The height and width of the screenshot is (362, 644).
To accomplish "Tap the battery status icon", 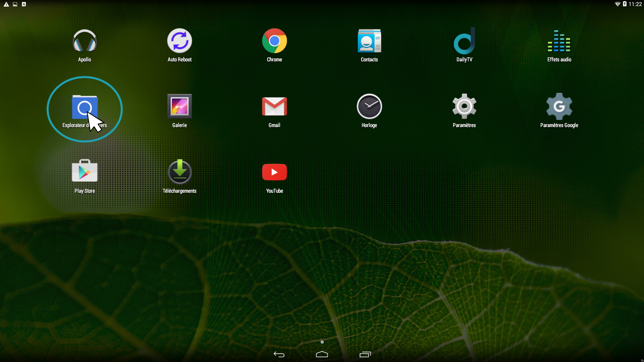I will point(625,4).
